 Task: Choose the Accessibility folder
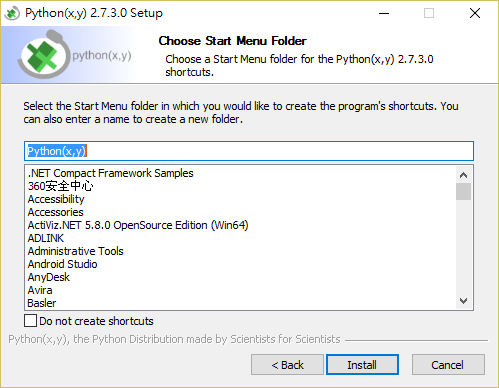click(x=56, y=199)
